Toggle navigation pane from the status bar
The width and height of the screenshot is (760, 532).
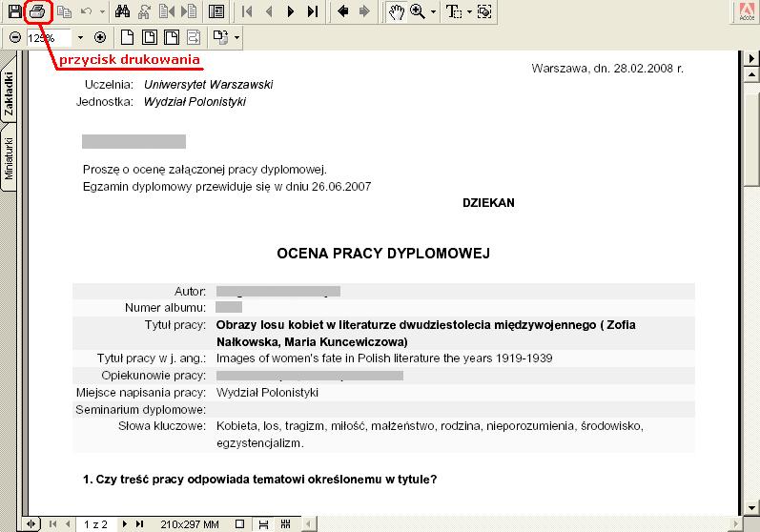pos(31,523)
